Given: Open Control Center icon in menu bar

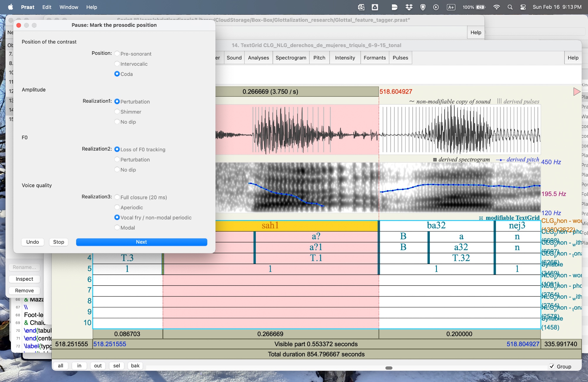Looking at the screenshot, I should click(523, 7).
